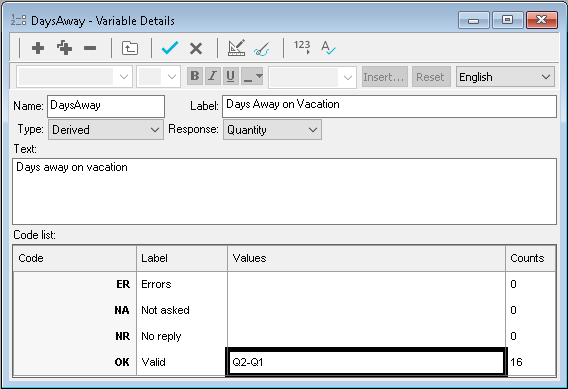Image resolution: width=568 pixels, height=389 pixels.
Task: Click the Values column header
Action: pyautogui.click(x=366, y=258)
